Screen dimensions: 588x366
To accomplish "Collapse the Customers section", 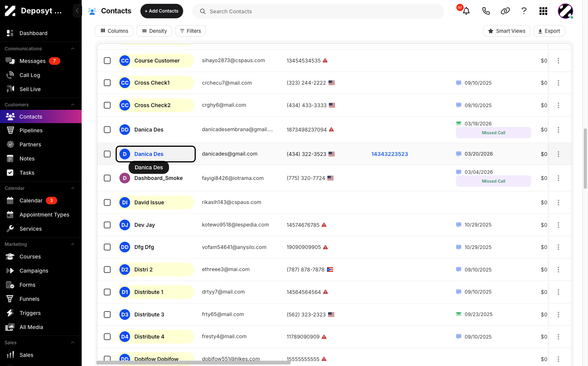I will (72, 105).
